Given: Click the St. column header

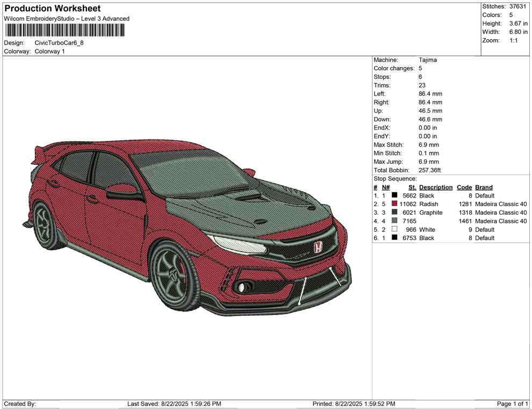Looking at the screenshot, I should coord(412,187).
